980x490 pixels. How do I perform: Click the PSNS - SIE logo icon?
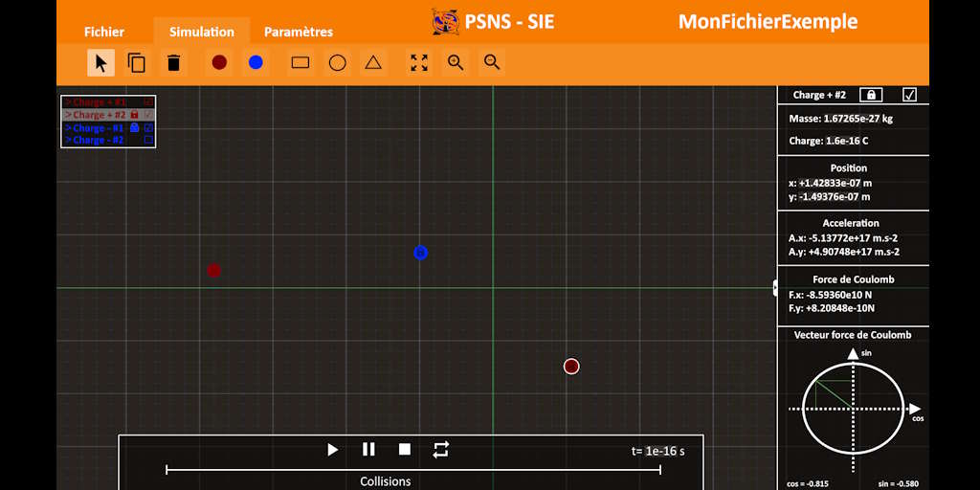(446, 22)
